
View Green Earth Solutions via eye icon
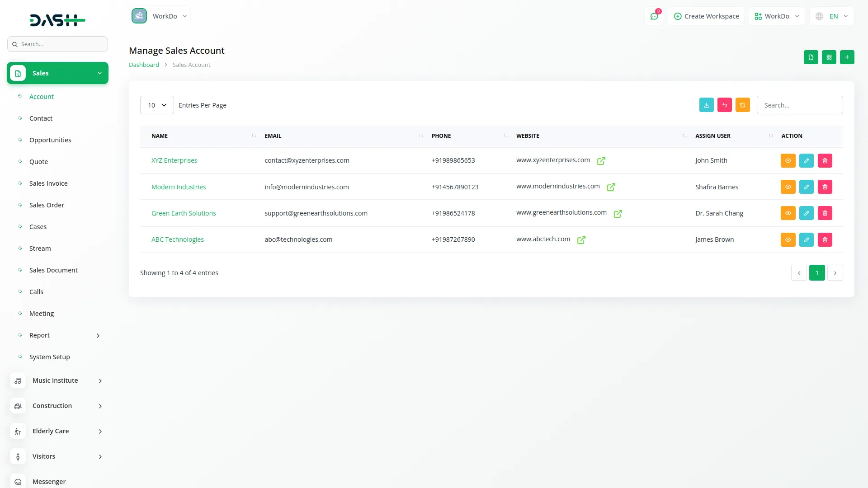click(x=788, y=213)
